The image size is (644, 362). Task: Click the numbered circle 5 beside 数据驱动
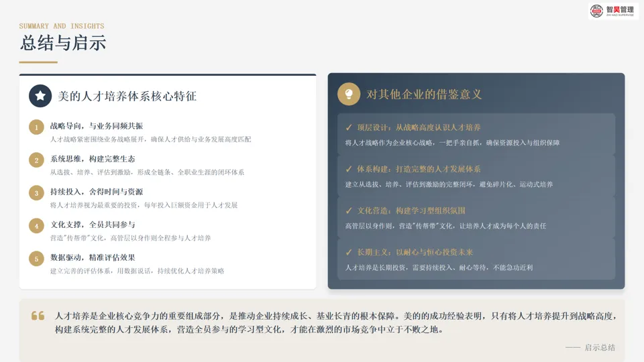click(x=36, y=259)
